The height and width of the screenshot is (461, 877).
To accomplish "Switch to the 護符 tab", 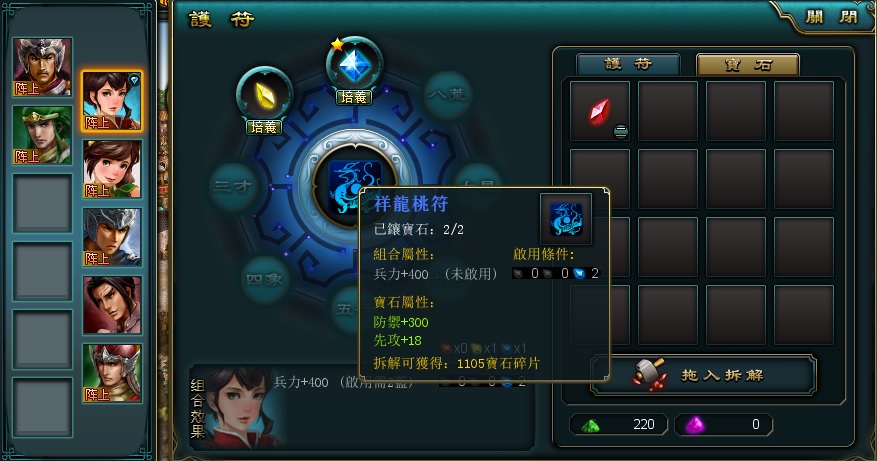I will click(628, 64).
